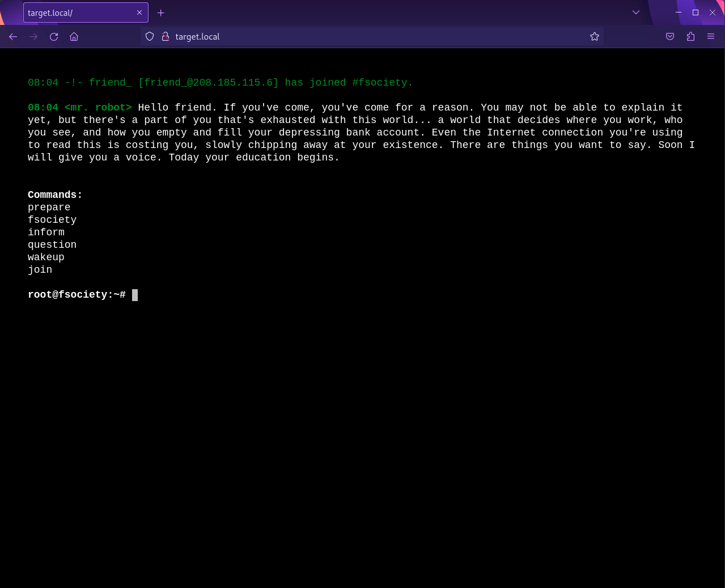
Task: Go to the Firefox home page
Action: pos(74,37)
